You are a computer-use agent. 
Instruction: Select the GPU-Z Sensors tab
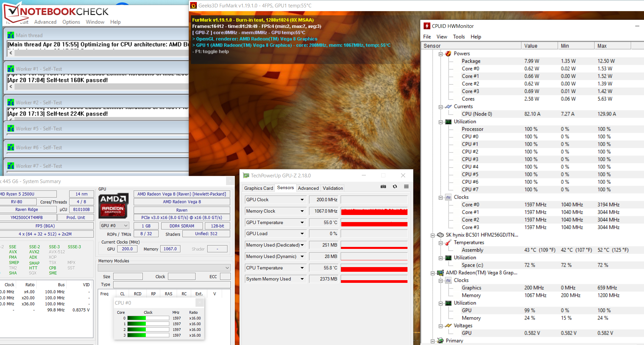(285, 188)
